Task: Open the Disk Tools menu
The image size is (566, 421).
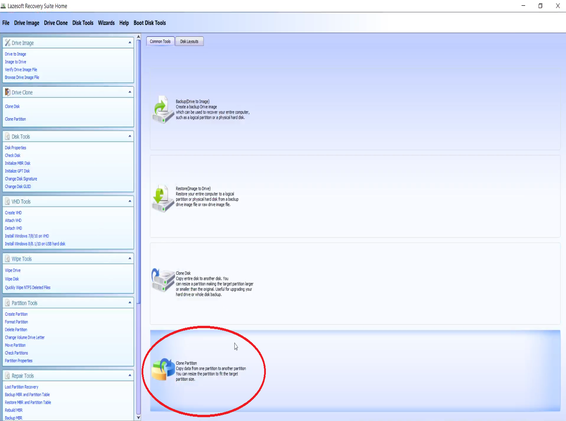Action: tap(83, 23)
